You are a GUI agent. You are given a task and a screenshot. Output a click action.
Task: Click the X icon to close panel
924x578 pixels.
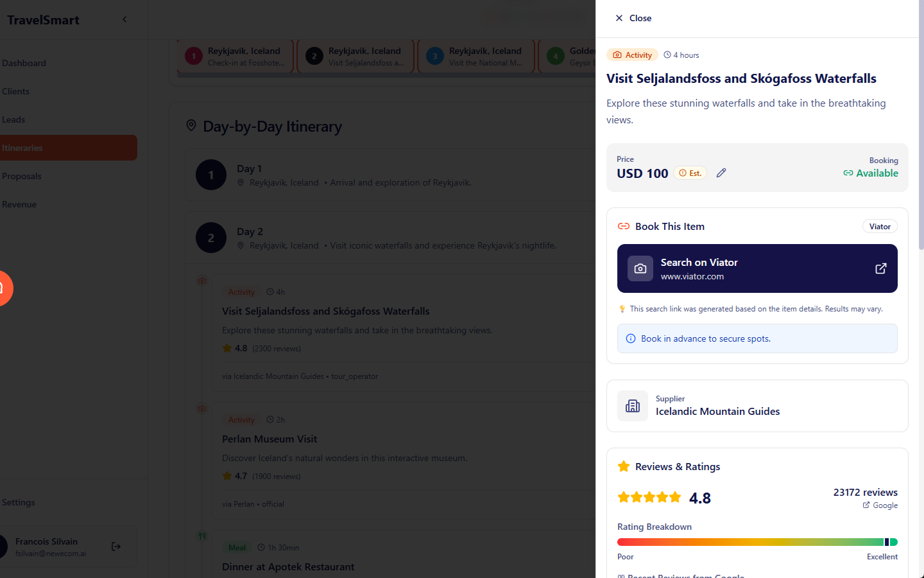point(619,18)
